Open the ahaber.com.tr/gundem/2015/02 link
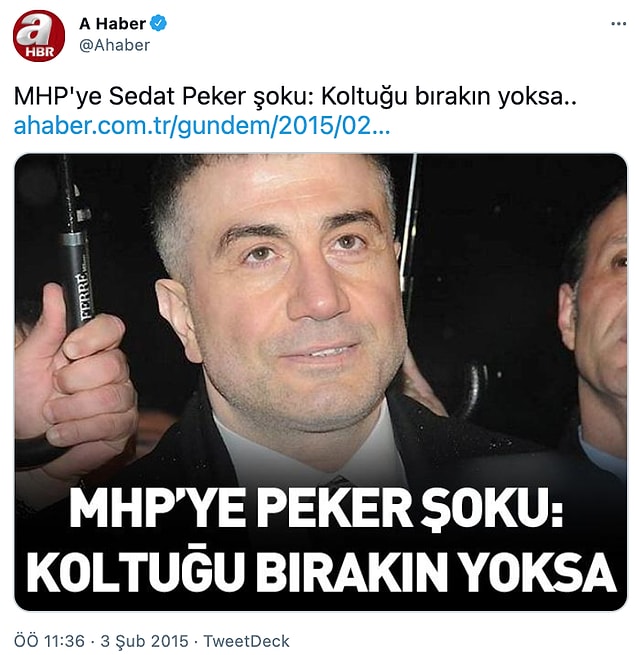This screenshot has height=655, width=635. pyautogui.click(x=202, y=126)
